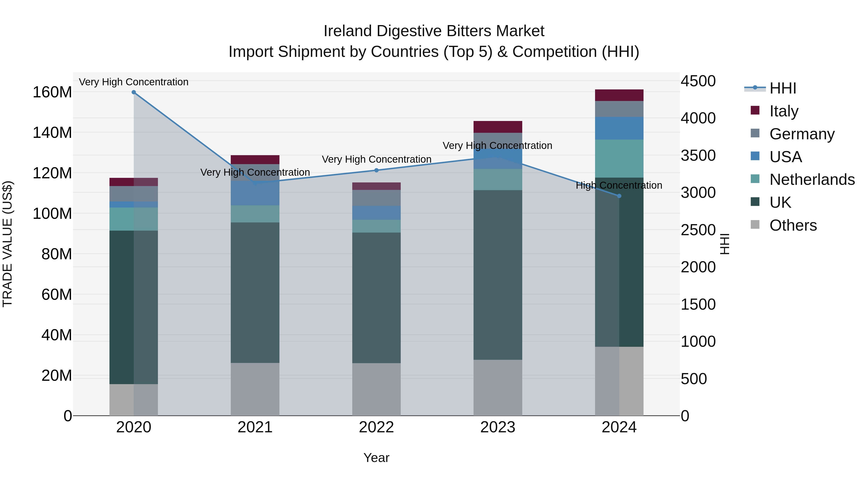Select the USA bar segment in 2024
The width and height of the screenshot is (868, 488).
pyautogui.click(x=619, y=128)
